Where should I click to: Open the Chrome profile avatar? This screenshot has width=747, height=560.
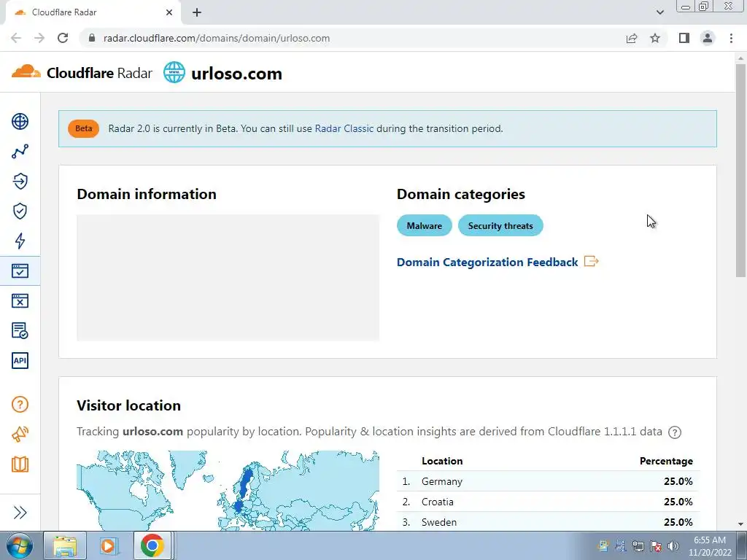point(708,38)
